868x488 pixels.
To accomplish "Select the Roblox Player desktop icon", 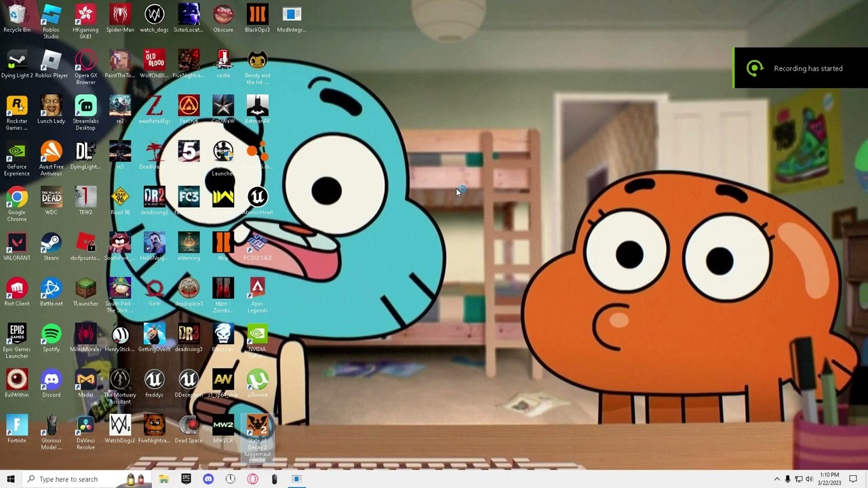I will tap(51, 64).
